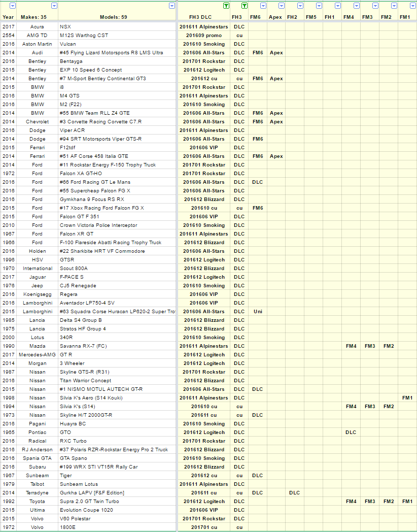This screenshot has height=532, width=417.
Task: Open the Year column filter dropdown
Action: click(x=13, y=6)
